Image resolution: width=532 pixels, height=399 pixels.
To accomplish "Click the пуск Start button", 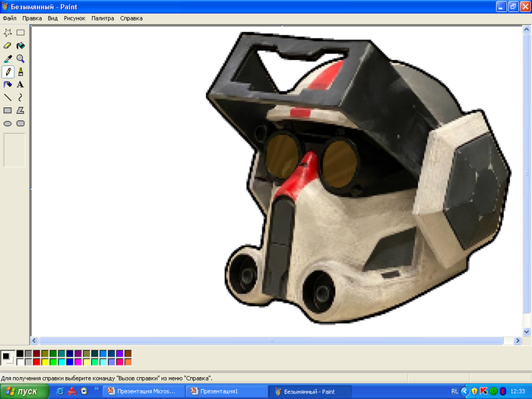I will pyautogui.click(x=23, y=391).
